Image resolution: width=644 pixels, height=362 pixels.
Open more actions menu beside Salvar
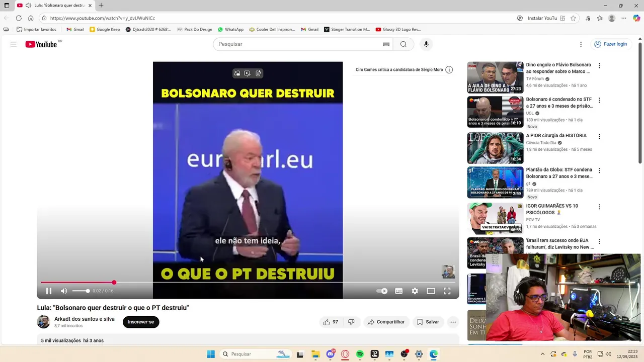point(453,322)
